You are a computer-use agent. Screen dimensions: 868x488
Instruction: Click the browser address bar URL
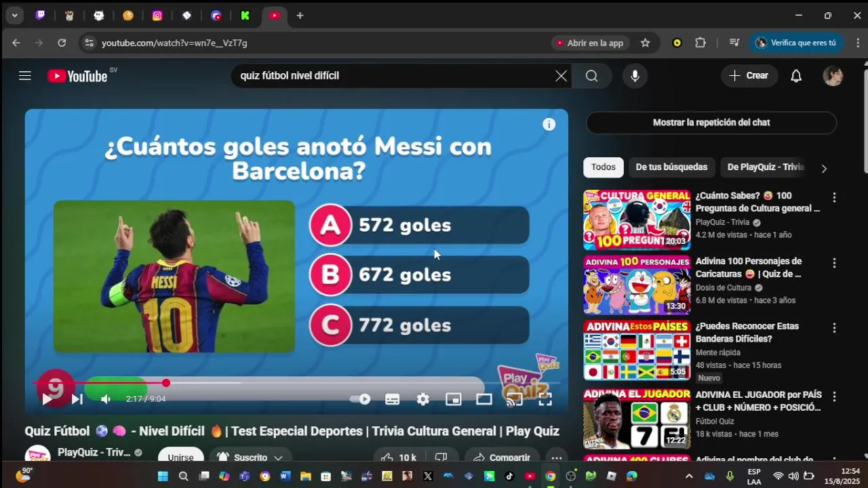pyautogui.click(x=174, y=43)
